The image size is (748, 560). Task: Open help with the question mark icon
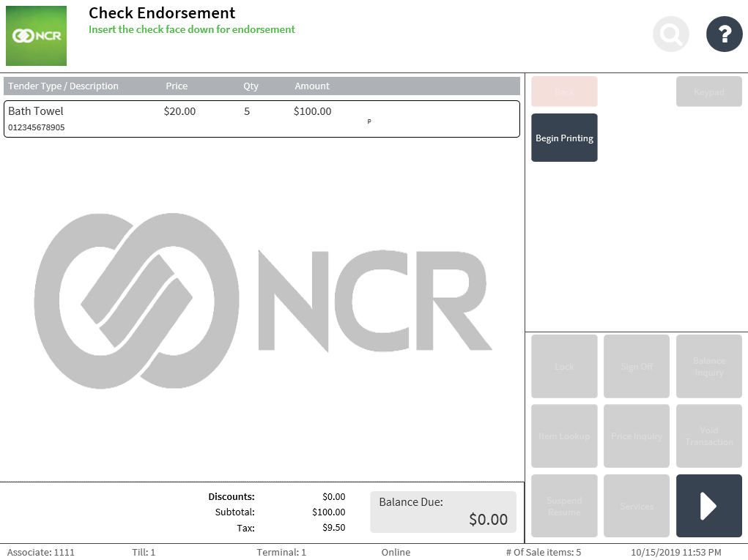(724, 34)
